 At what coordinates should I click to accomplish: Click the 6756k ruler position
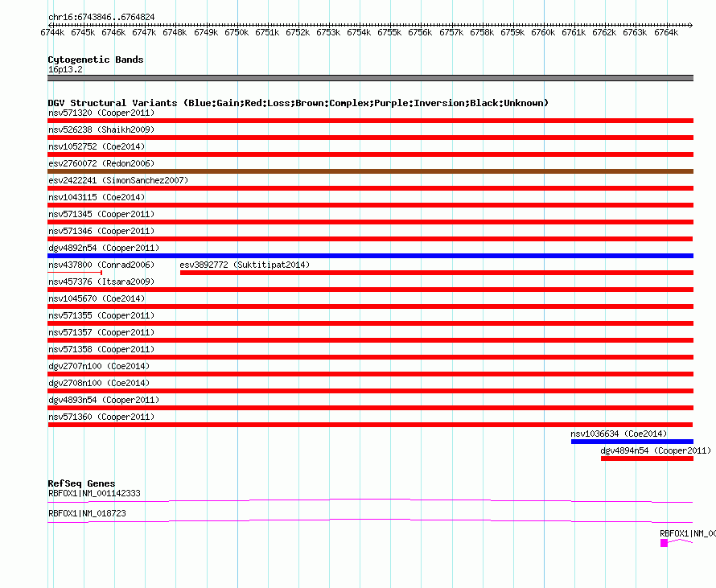[x=420, y=32]
